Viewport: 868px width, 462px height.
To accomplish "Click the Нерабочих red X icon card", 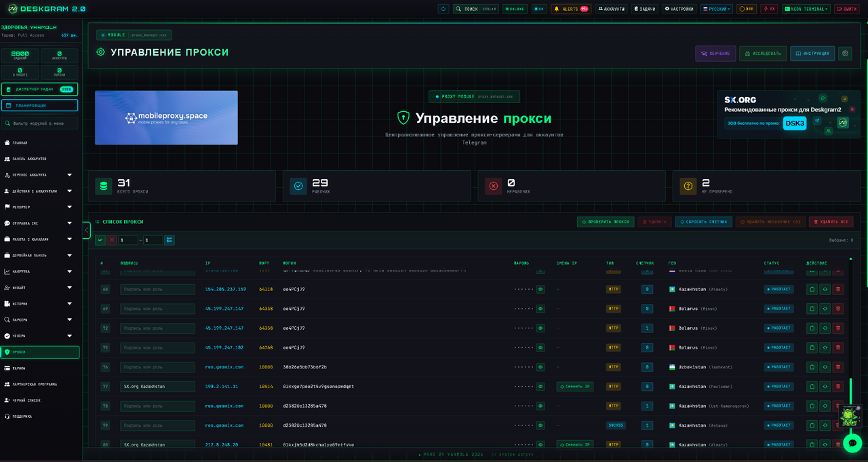I will pyautogui.click(x=493, y=187).
